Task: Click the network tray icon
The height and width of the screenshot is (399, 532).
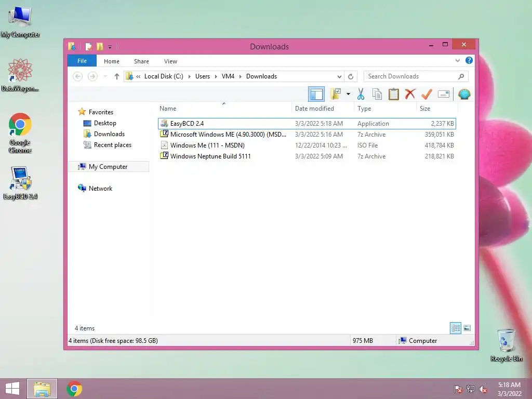Action: [x=471, y=389]
